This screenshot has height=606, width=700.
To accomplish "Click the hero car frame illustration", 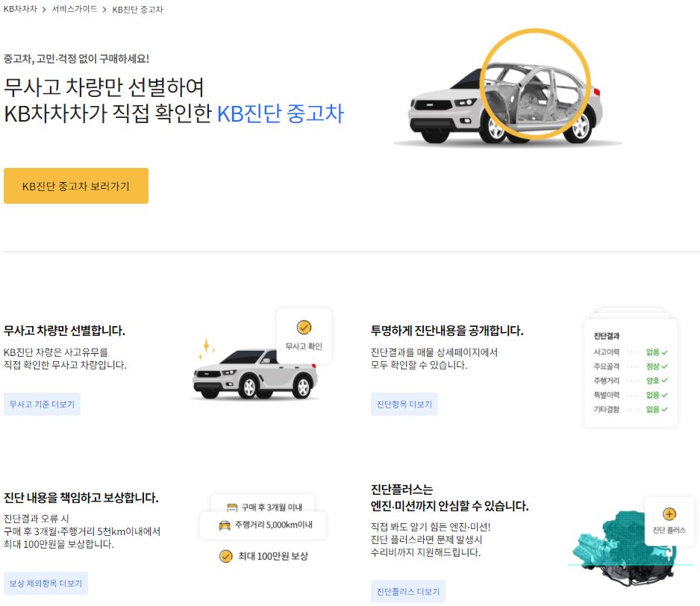I will (507, 90).
